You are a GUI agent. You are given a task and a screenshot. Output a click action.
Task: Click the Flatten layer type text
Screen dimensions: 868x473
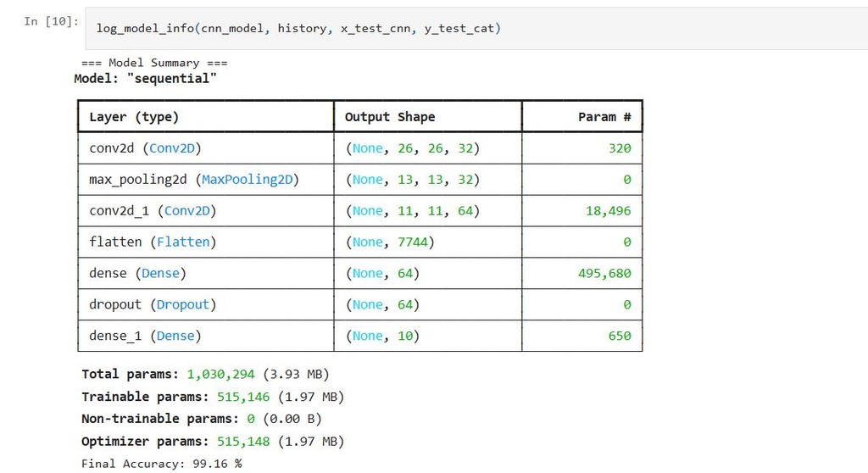tap(183, 242)
